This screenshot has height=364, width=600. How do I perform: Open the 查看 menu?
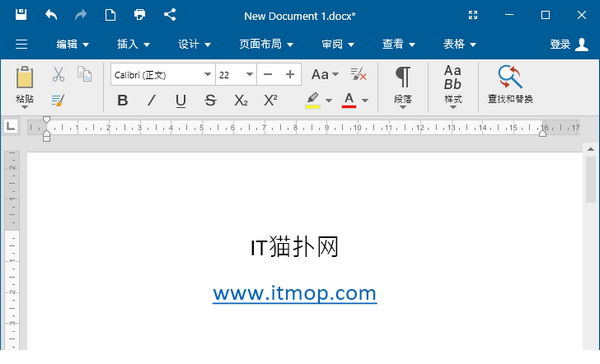[399, 44]
